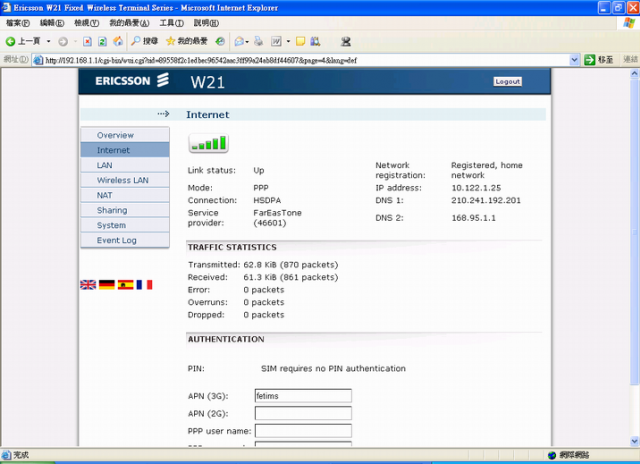Click the Edit with Word toolbar icon

(276, 41)
